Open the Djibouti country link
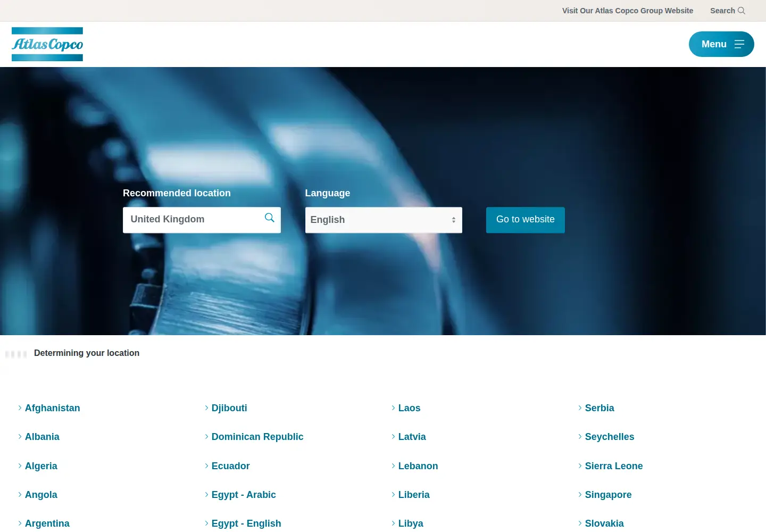 pyautogui.click(x=229, y=408)
